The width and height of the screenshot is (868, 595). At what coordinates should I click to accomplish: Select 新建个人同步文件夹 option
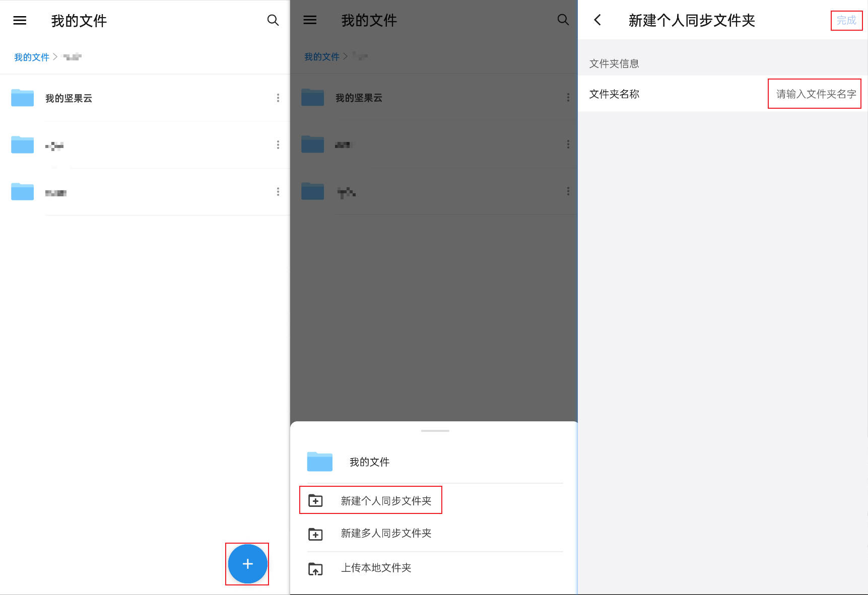pyautogui.click(x=386, y=500)
